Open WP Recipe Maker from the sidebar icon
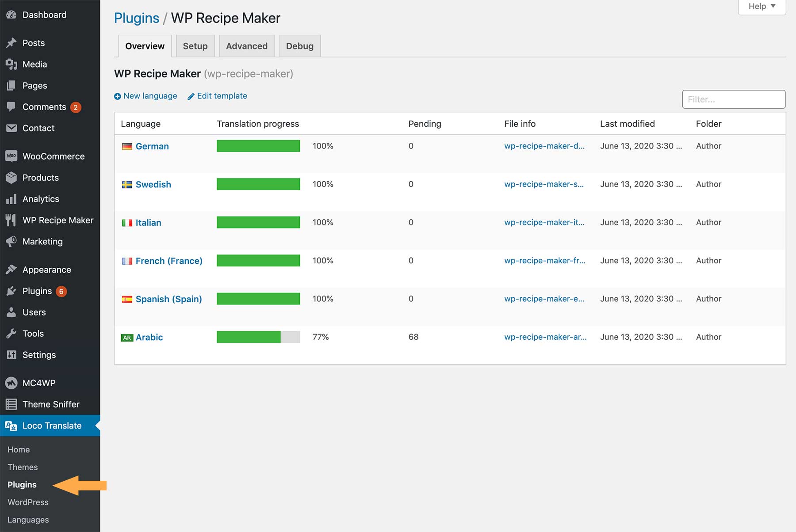The height and width of the screenshot is (532, 796). point(11,220)
